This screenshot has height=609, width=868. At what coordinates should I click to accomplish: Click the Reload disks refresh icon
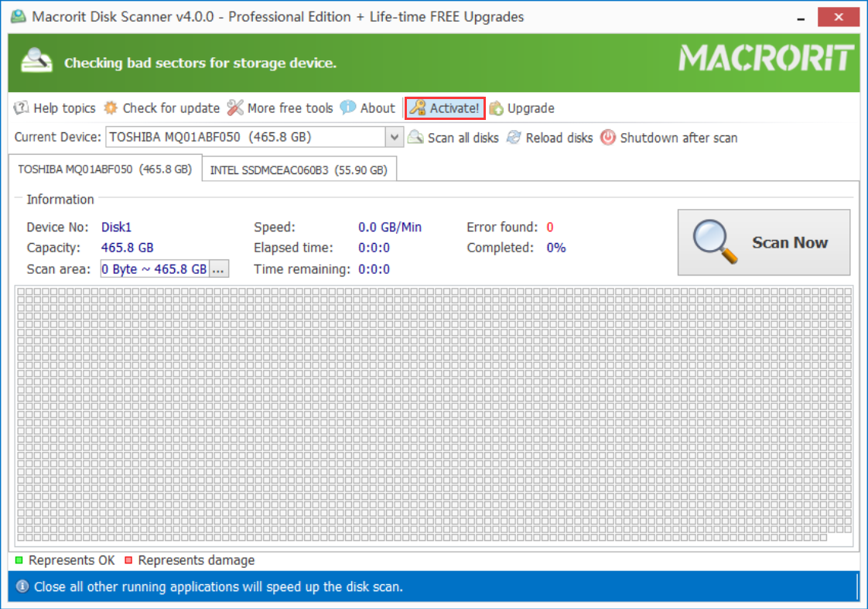pos(514,137)
